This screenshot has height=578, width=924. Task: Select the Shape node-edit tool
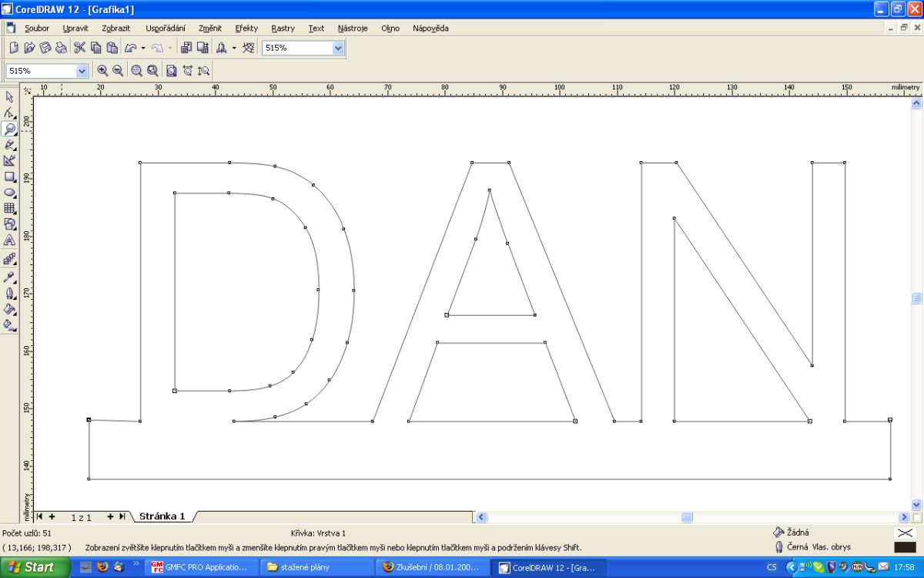10,113
